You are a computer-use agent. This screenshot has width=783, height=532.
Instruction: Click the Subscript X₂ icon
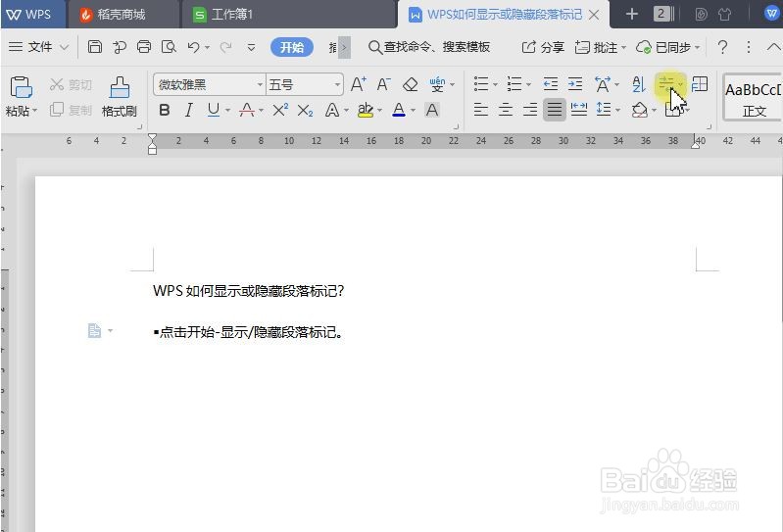305,111
